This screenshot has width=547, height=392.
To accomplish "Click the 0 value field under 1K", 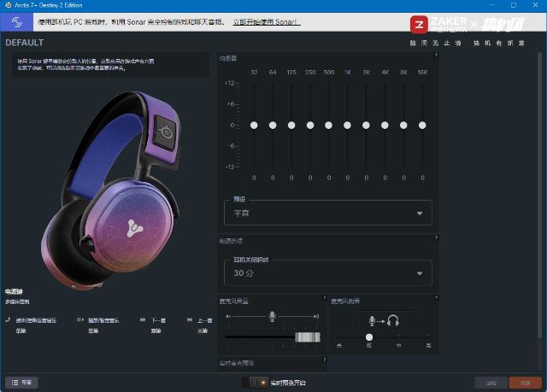I will tap(348, 178).
